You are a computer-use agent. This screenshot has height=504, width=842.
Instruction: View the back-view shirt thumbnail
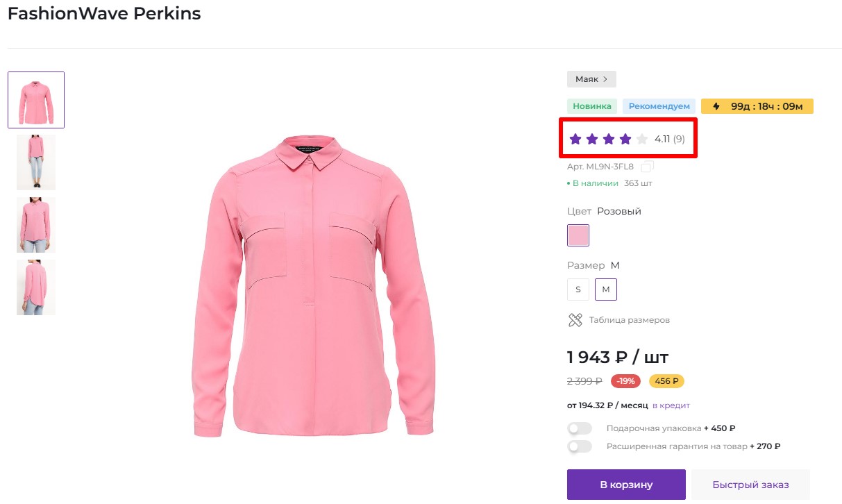pos(35,287)
